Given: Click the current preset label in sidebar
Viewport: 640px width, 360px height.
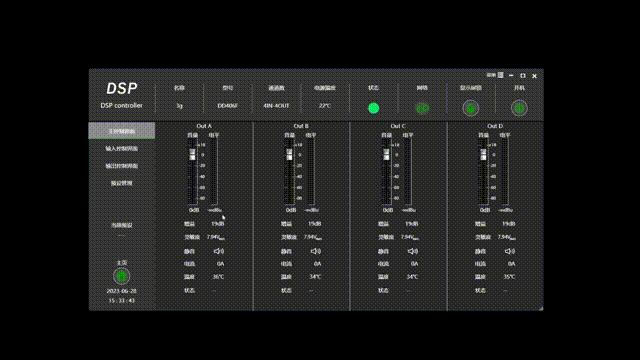Looking at the screenshot, I should click(122, 225).
